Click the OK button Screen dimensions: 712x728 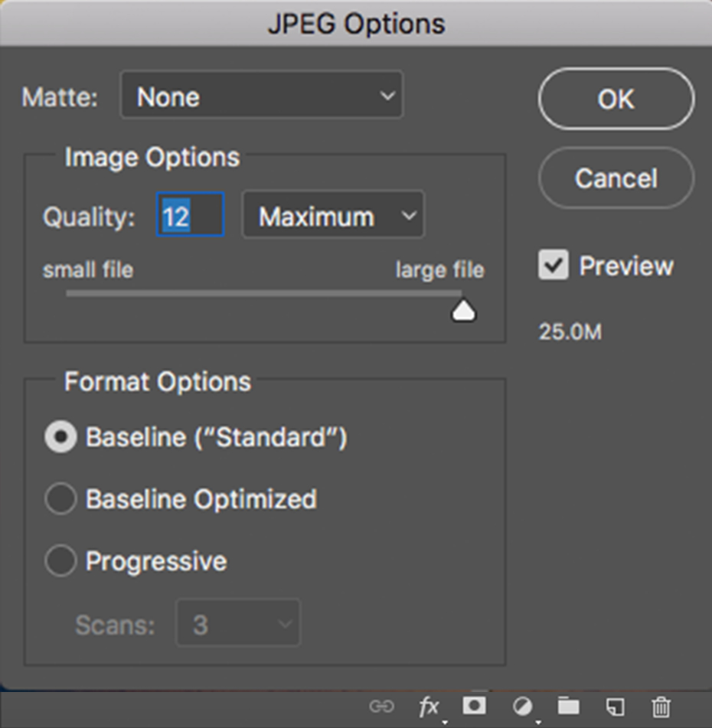[x=616, y=99]
